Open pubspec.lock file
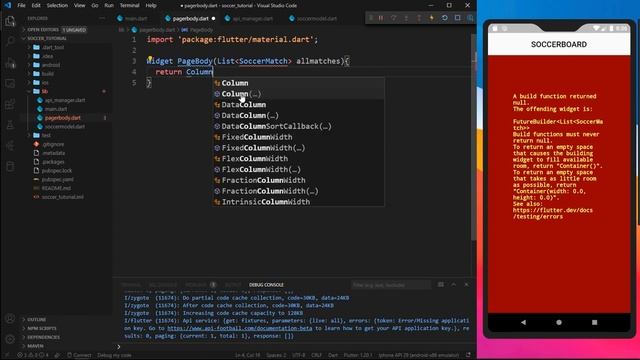 point(57,171)
